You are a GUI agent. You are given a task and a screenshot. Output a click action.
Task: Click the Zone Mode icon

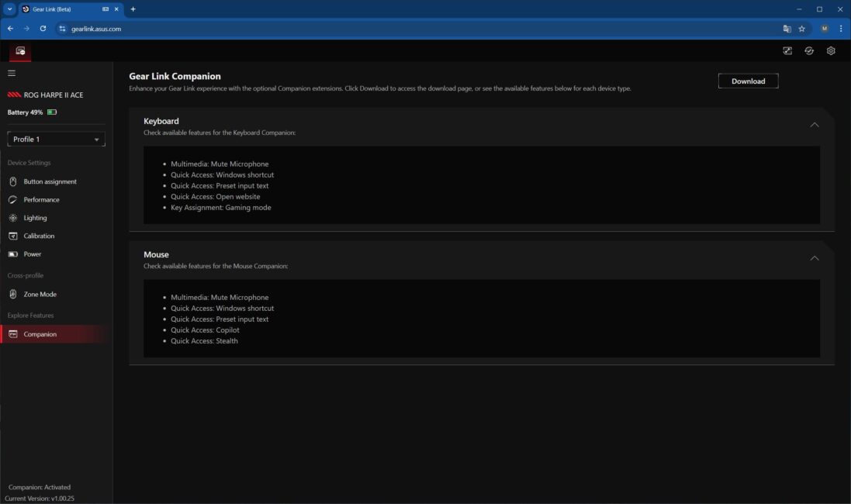tap(13, 294)
